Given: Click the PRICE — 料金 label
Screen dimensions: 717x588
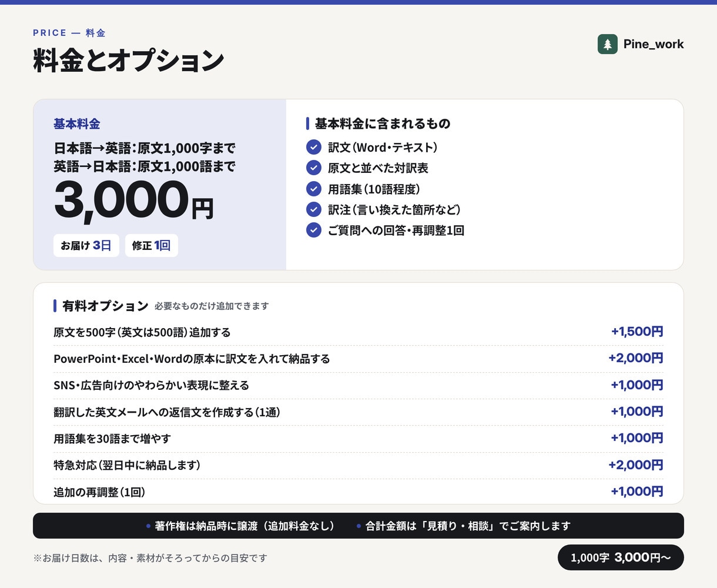Looking at the screenshot, I should [x=69, y=33].
